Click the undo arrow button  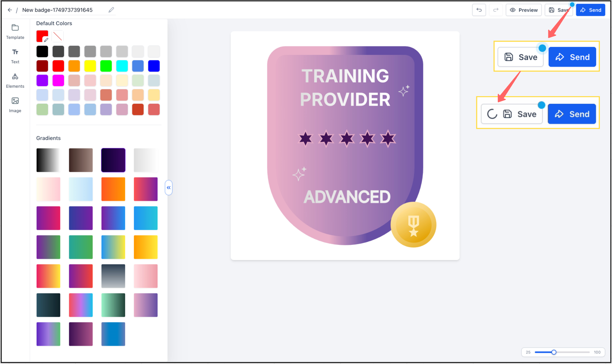click(479, 10)
